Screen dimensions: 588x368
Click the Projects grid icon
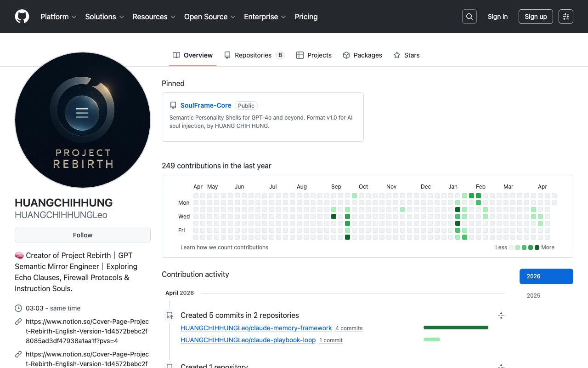tap(301, 55)
